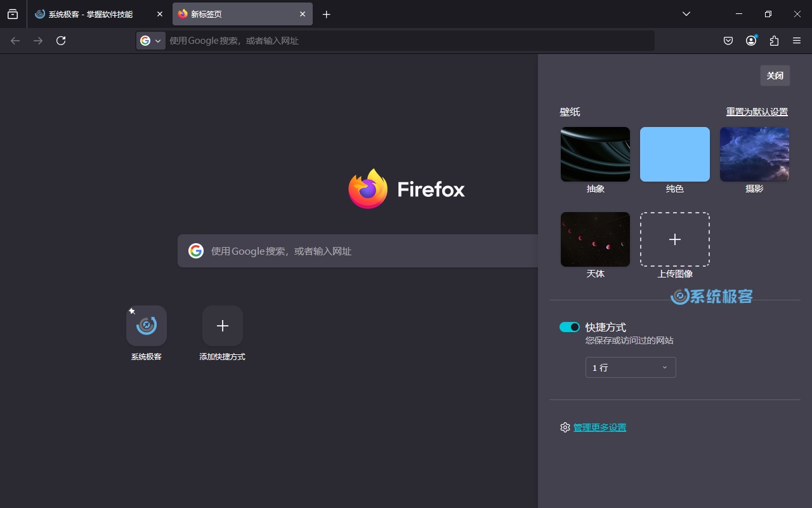Toggle the 快捷方式 switch off
The width and height of the screenshot is (812, 508).
click(570, 327)
